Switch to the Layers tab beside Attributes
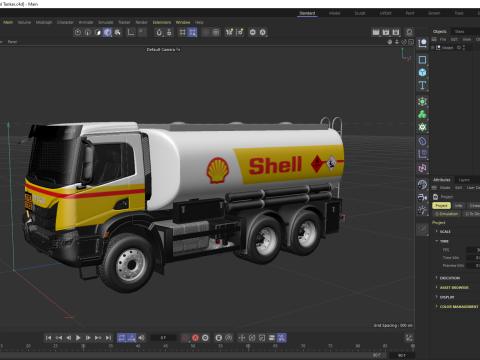 464,180
